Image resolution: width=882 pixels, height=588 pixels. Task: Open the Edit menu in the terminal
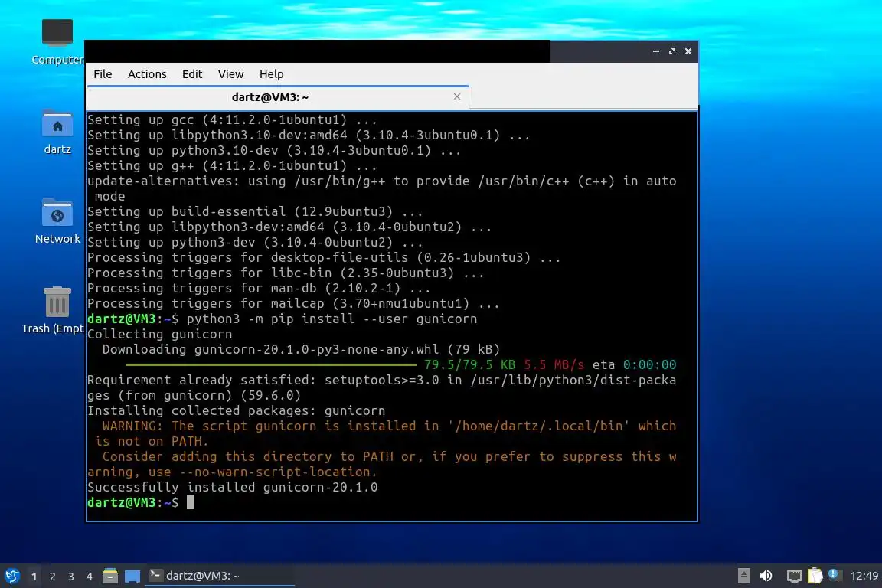point(192,74)
